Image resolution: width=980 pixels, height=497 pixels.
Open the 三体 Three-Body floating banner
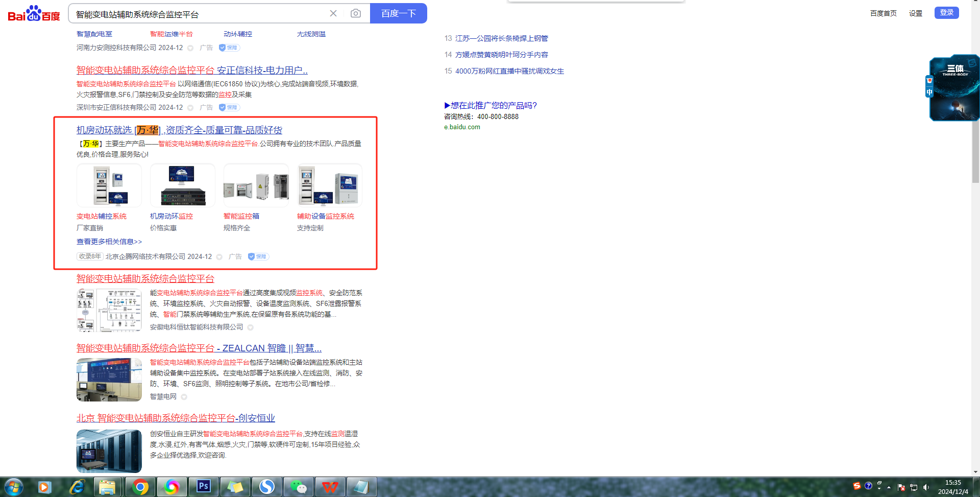tap(955, 88)
